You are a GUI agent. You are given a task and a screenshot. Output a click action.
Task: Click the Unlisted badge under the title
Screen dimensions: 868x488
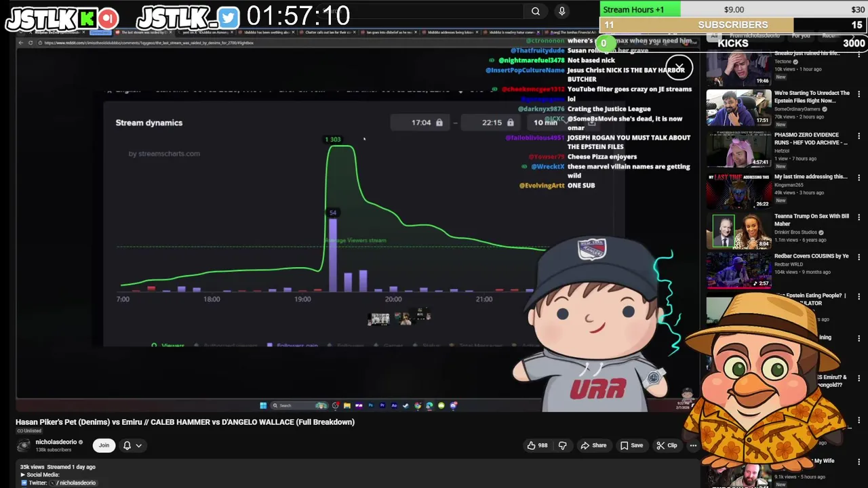[29, 431]
